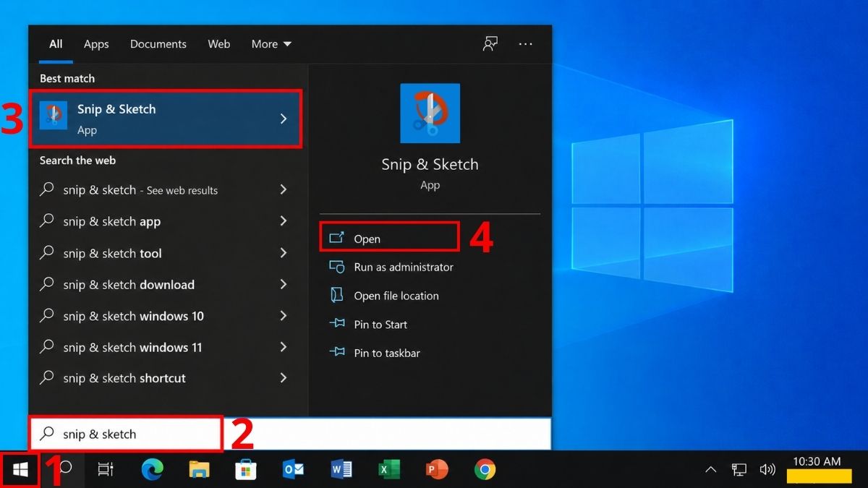The height and width of the screenshot is (488, 868).
Task: Choose Open file location
Action: point(384,296)
